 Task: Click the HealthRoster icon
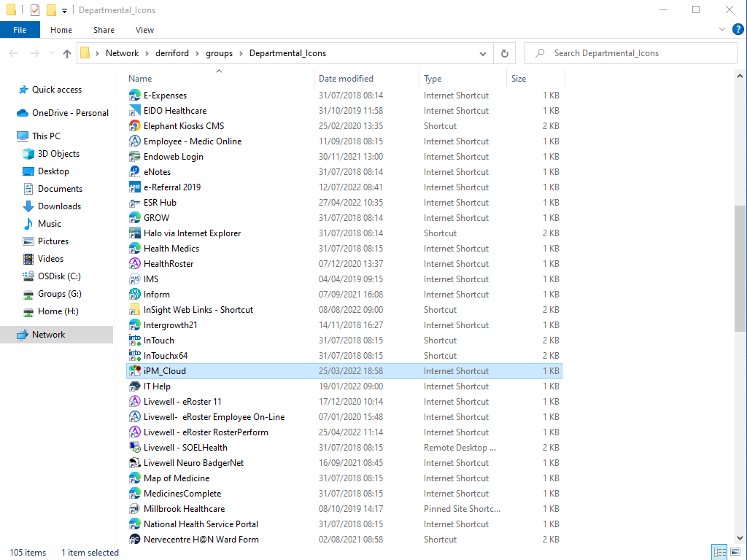pyautogui.click(x=135, y=264)
